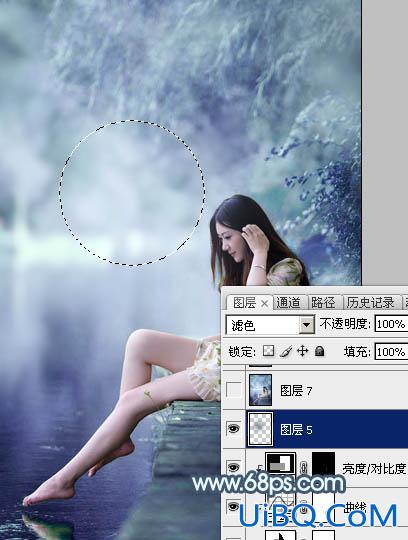Select the 图层 7 thumbnail
This screenshot has height=540, width=408.
[x=261, y=390]
